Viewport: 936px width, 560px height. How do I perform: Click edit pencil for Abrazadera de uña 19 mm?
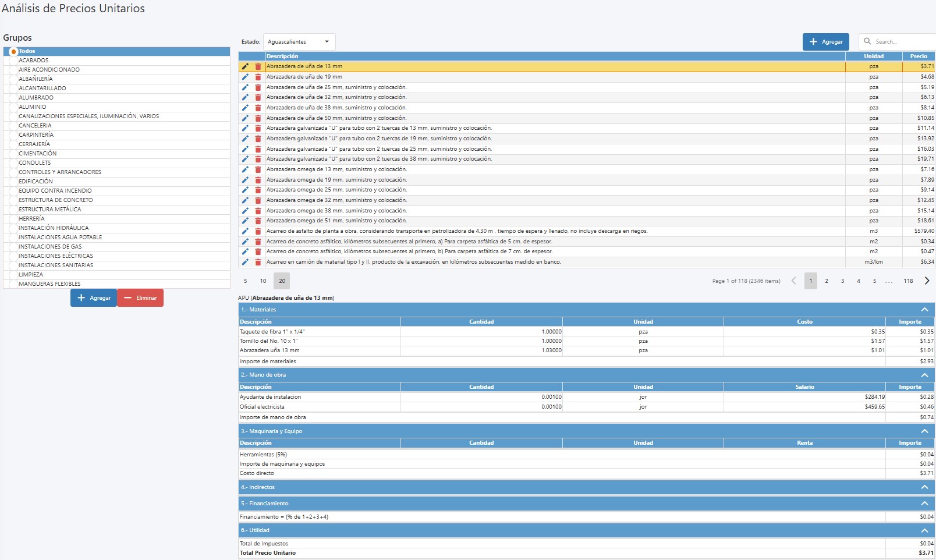pyautogui.click(x=245, y=77)
